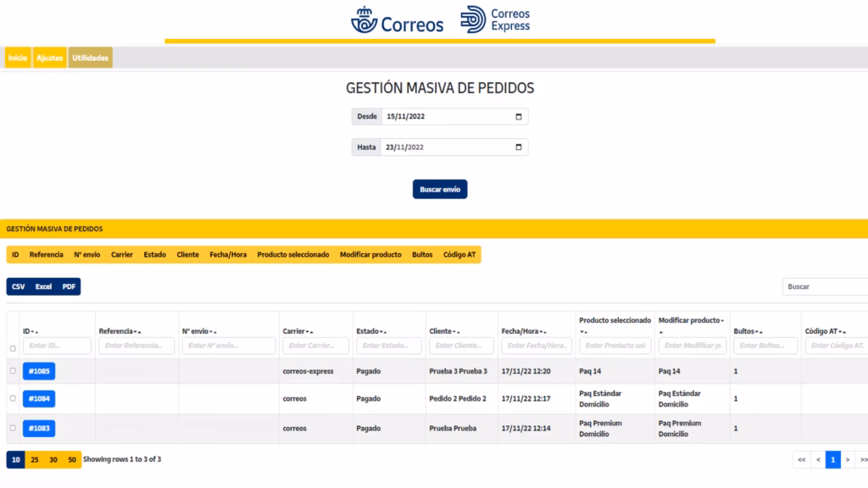The image size is (868, 488).
Task: Toggle Fecha/Hora column visibility button
Action: pos(228,254)
